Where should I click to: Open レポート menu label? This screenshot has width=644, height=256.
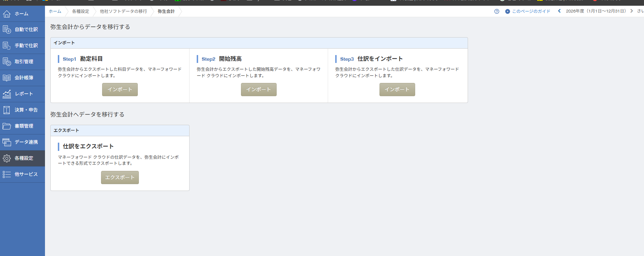pyautogui.click(x=24, y=94)
